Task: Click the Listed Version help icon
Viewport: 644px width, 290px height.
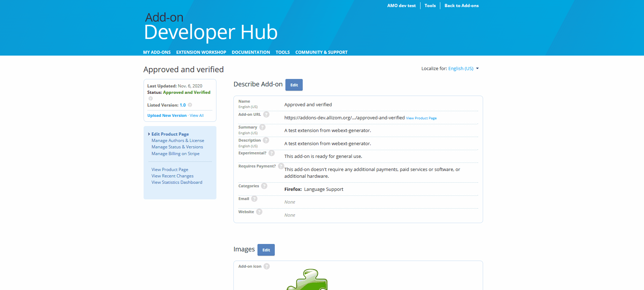Action: (x=190, y=105)
